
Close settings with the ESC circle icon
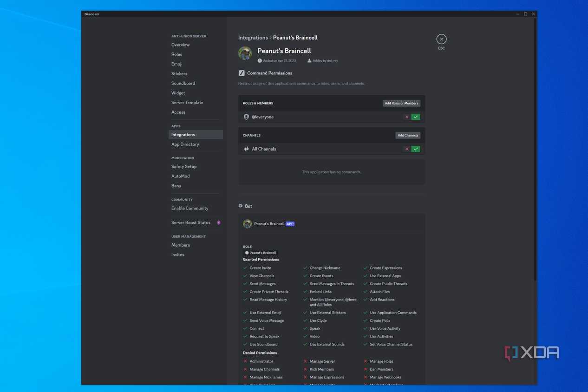click(x=441, y=39)
